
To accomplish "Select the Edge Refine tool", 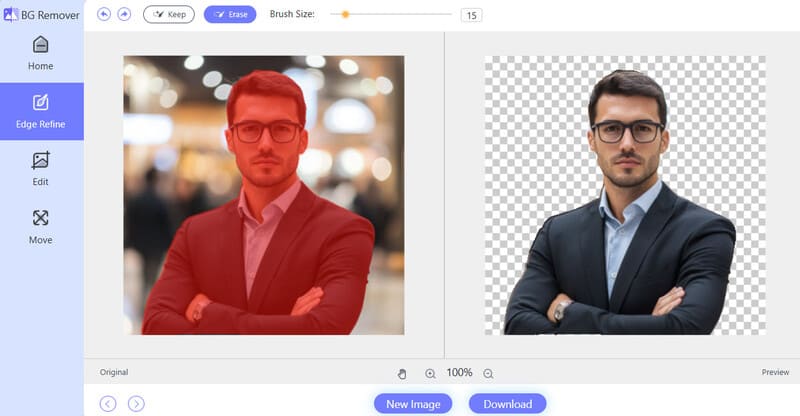I will (x=41, y=111).
